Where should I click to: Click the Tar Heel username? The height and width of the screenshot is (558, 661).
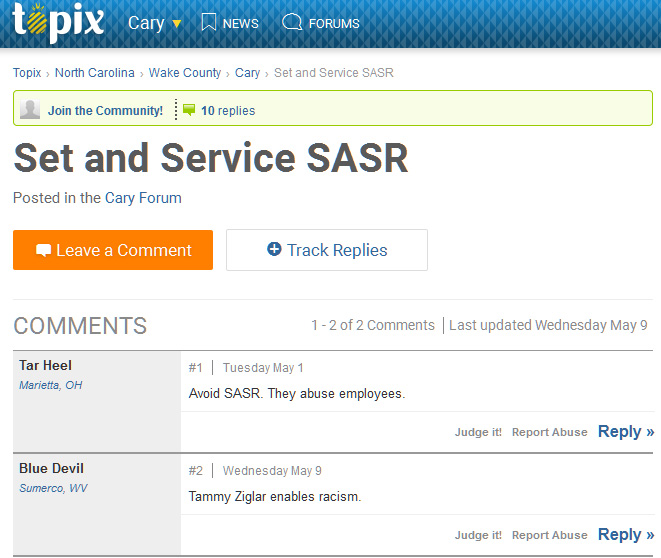(x=46, y=365)
